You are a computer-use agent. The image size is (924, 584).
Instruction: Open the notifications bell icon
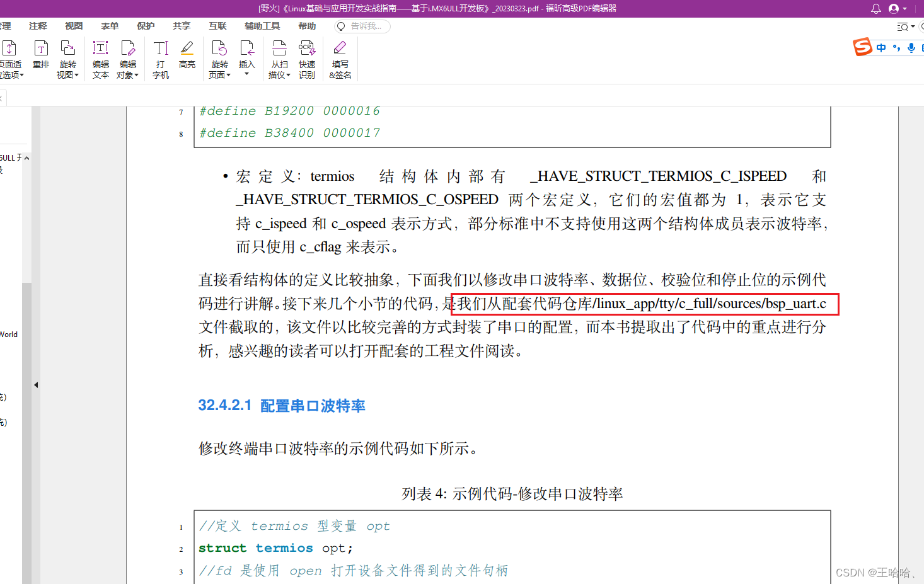[x=876, y=9]
